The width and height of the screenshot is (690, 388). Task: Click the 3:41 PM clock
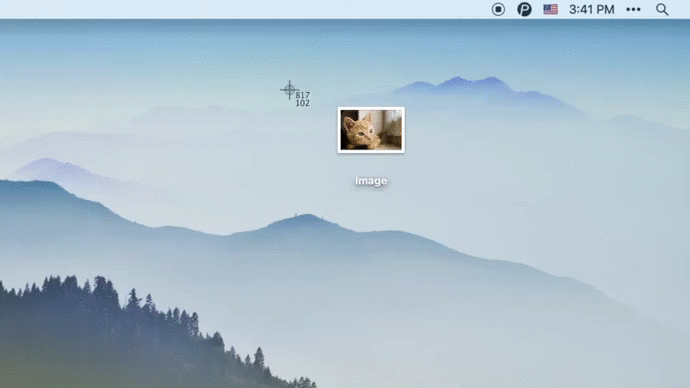pyautogui.click(x=591, y=9)
